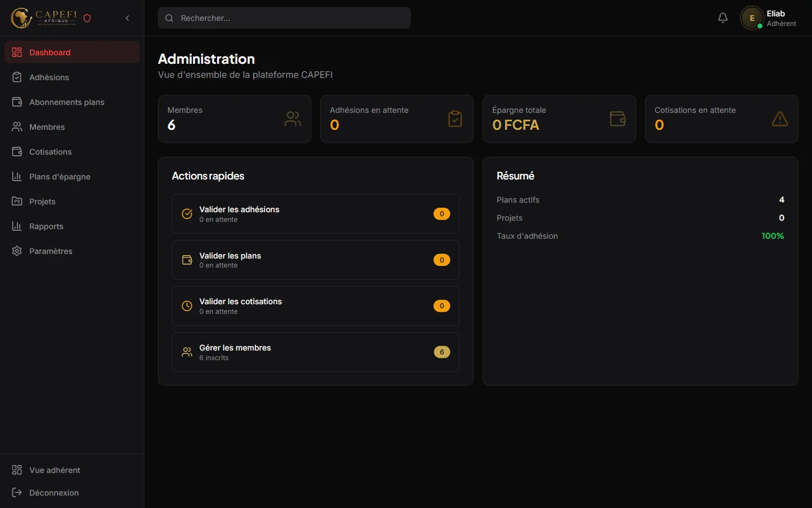812x508 pixels.
Task: Click the search field Rechercher
Action: (x=284, y=18)
